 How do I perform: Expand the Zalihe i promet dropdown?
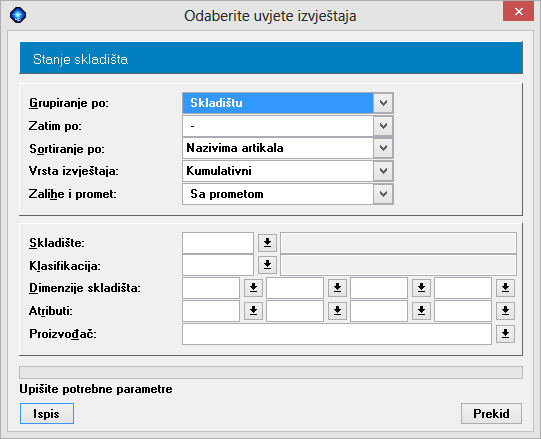[x=383, y=194]
